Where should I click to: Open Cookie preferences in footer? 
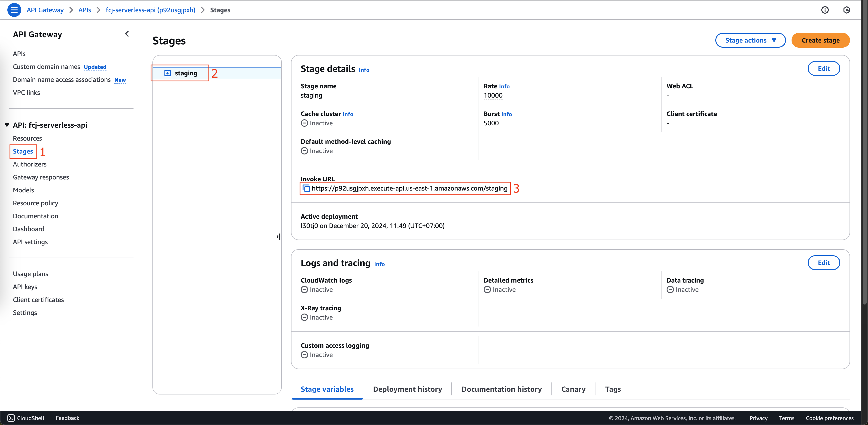(x=830, y=418)
